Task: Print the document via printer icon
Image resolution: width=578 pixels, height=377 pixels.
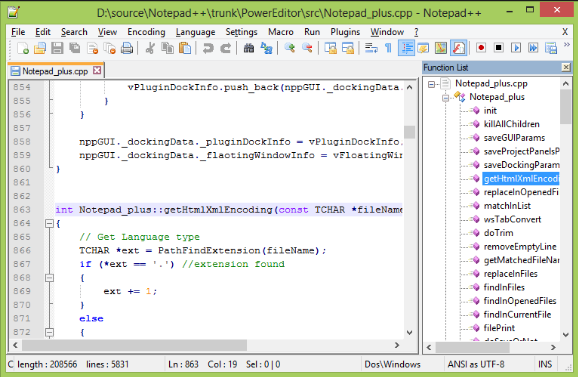Action: click(x=127, y=48)
